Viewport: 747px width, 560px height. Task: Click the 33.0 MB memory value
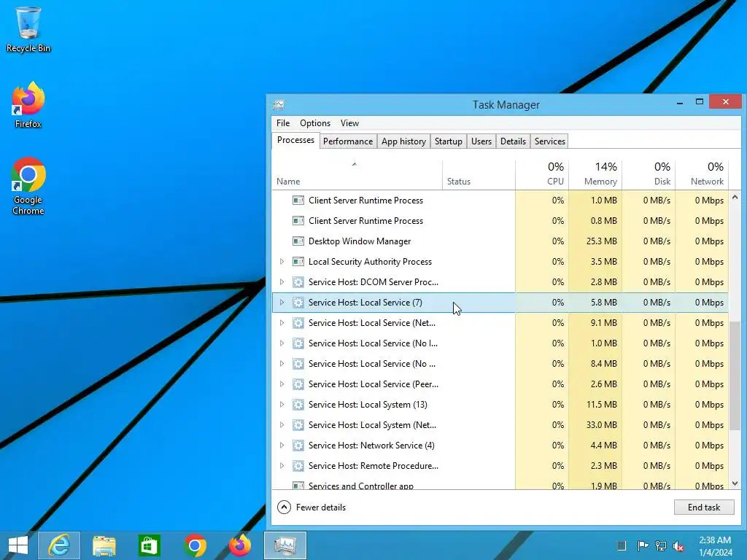click(602, 425)
